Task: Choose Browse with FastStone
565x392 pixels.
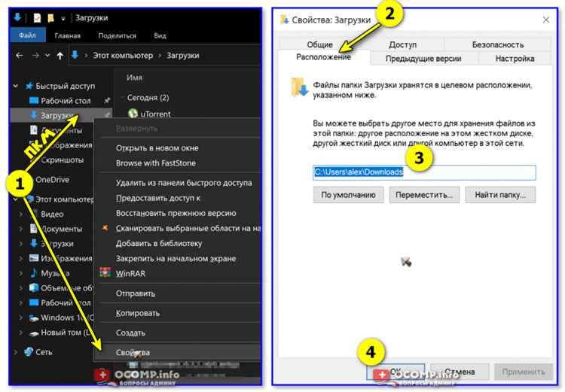Action: (x=156, y=163)
